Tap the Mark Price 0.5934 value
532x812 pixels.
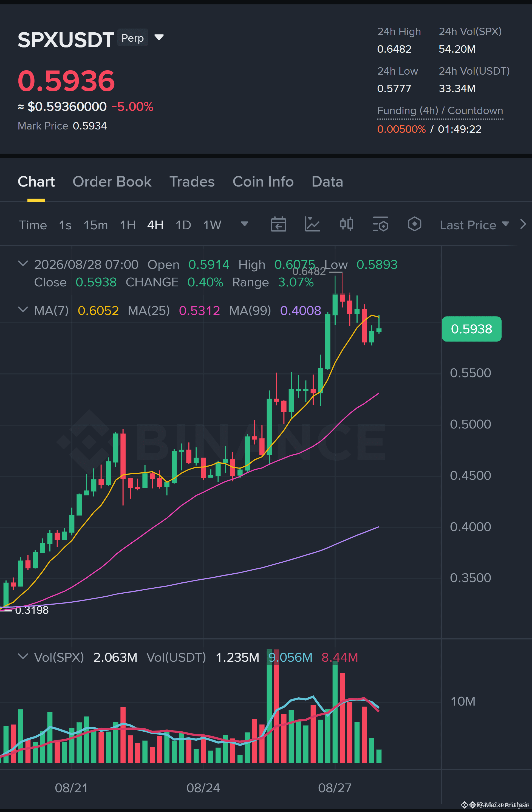tap(90, 126)
